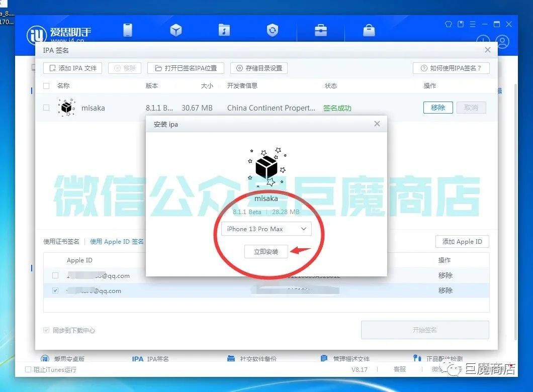Open 爱思安卓版 tool at bottom
Image resolution: width=533 pixels, height=392 pixels.
click(x=62, y=359)
